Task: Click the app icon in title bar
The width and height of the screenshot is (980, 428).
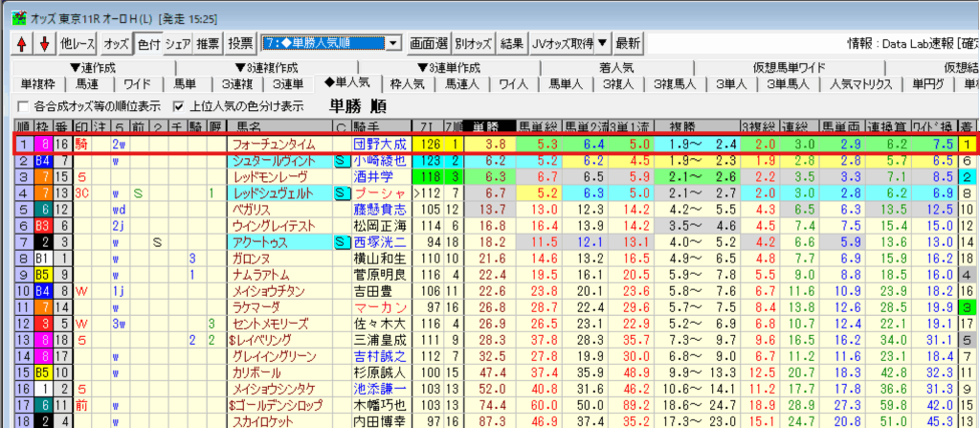Action: (11, 11)
